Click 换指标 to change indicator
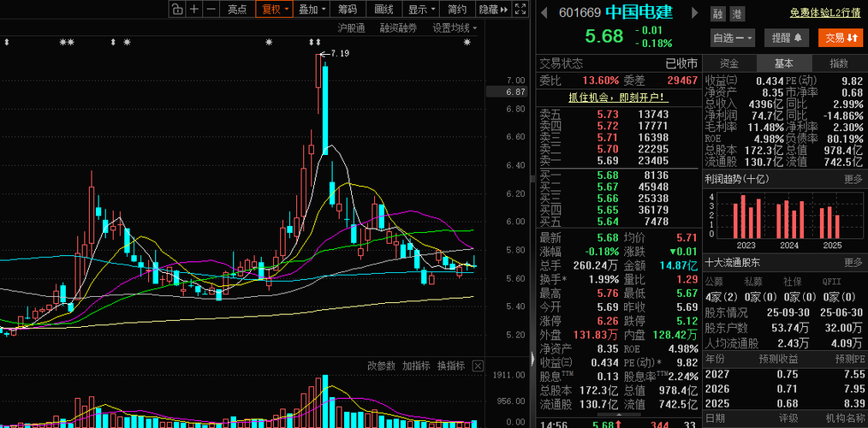Screen dimensions: 868x428 coord(450,366)
